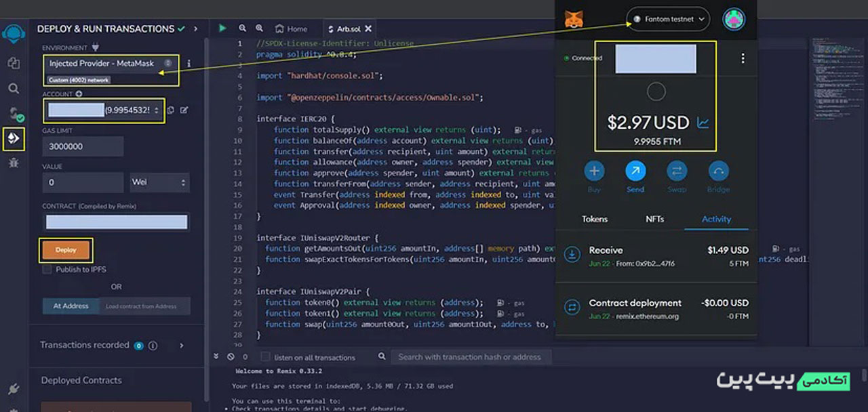The image size is (868, 412).
Task: Click the Connected status in MetaMask
Action: tap(583, 58)
